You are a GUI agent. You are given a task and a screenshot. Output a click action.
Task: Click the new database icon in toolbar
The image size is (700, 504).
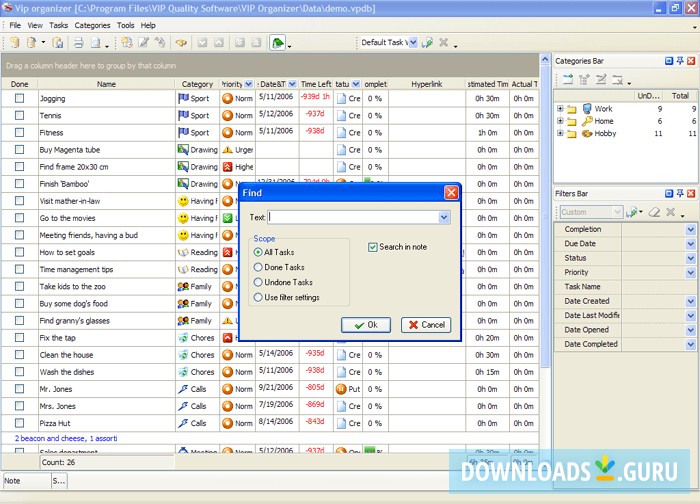pos(14,43)
